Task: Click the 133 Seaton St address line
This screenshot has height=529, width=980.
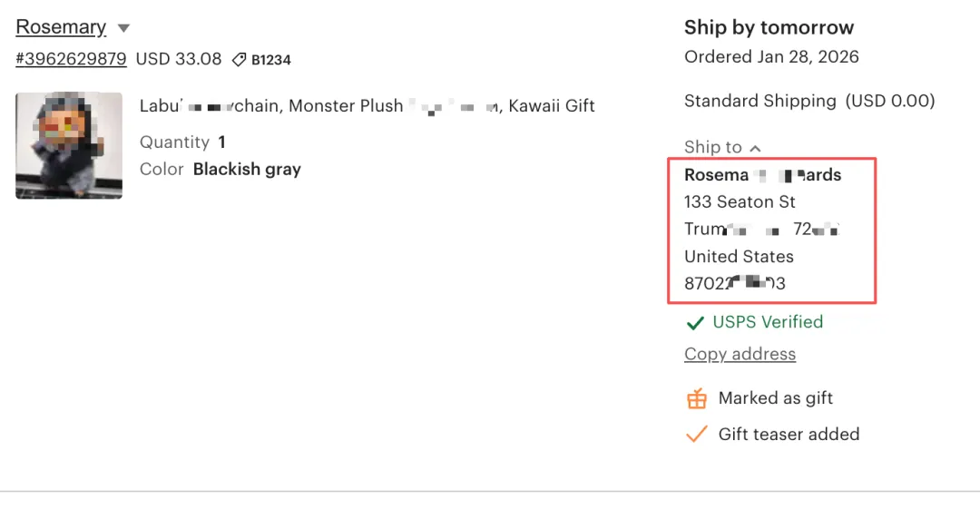Action: coord(740,201)
